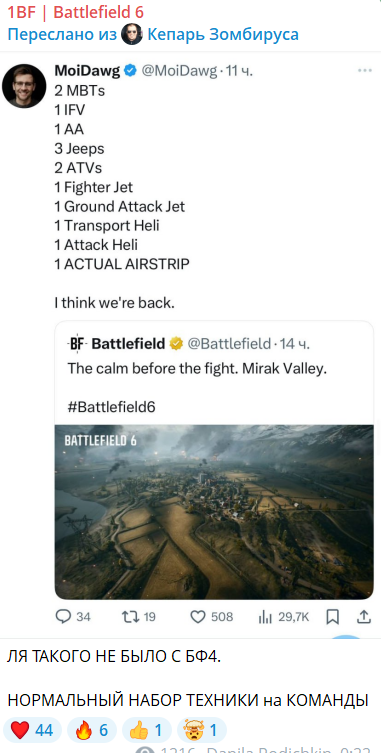Open MoiDawg's profile avatar photo

24,85
